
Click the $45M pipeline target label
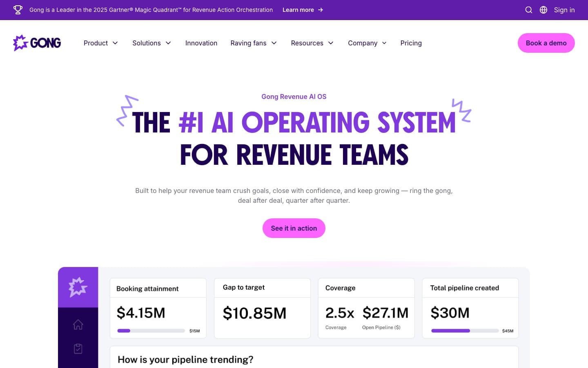tap(508, 331)
